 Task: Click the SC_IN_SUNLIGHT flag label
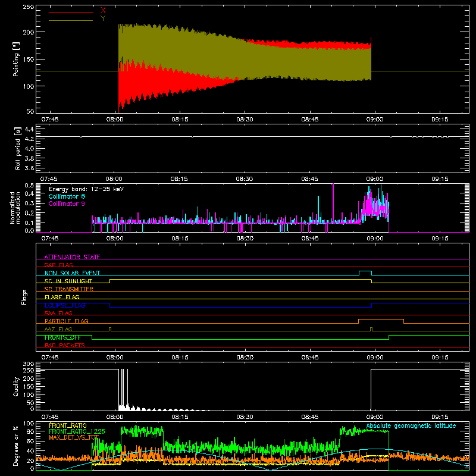[68, 281]
